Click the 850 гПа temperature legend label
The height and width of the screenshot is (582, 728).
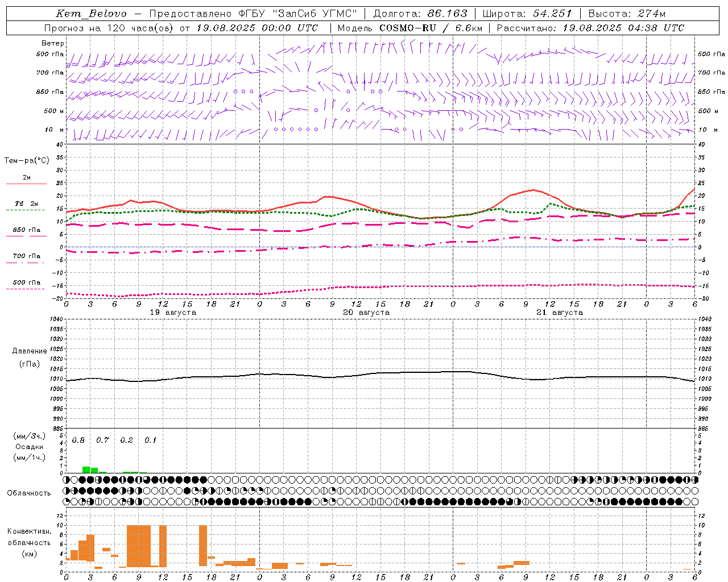point(26,230)
